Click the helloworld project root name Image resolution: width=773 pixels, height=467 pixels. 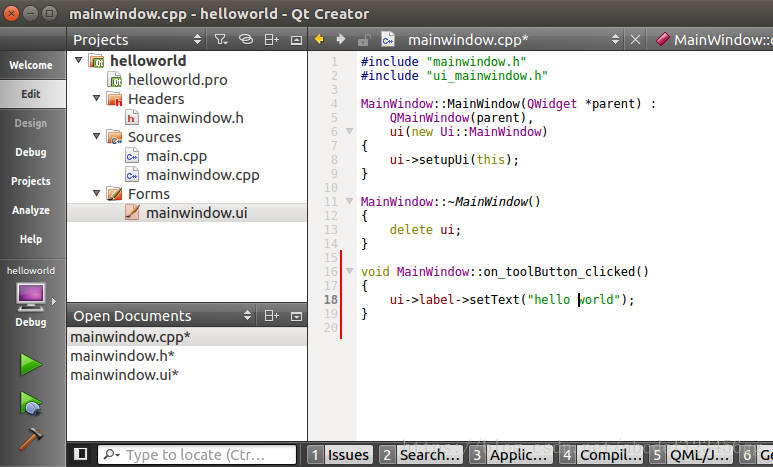pyautogui.click(x=148, y=60)
